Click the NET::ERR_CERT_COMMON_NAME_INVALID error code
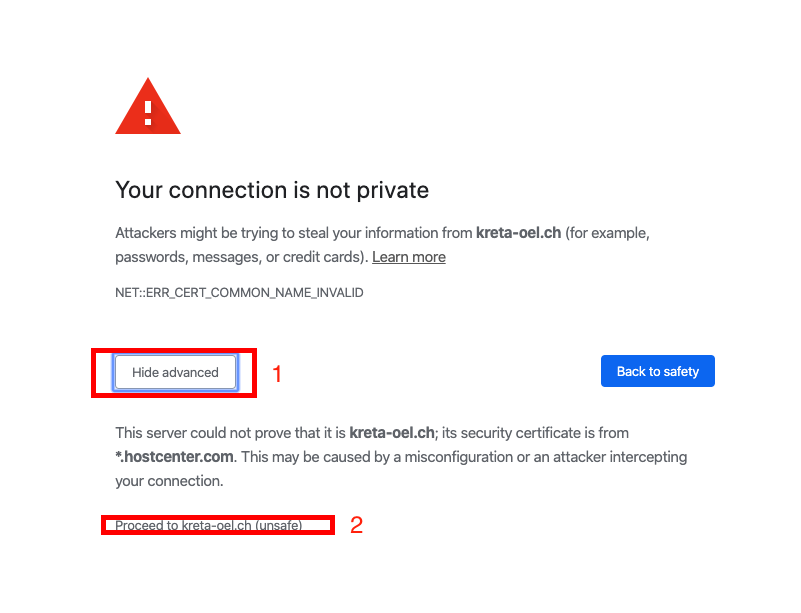801x613 pixels. click(x=239, y=293)
